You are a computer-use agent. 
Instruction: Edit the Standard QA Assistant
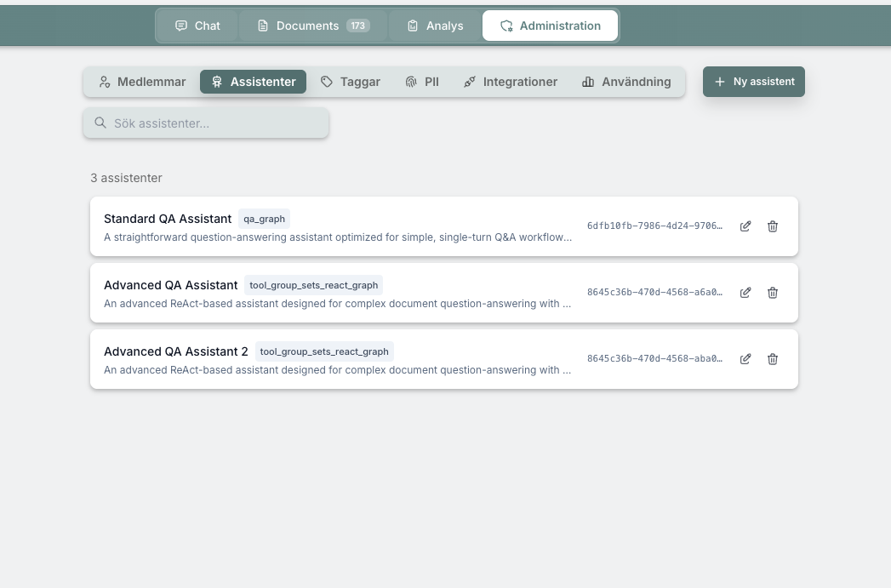pyautogui.click(x=745, y=226)
